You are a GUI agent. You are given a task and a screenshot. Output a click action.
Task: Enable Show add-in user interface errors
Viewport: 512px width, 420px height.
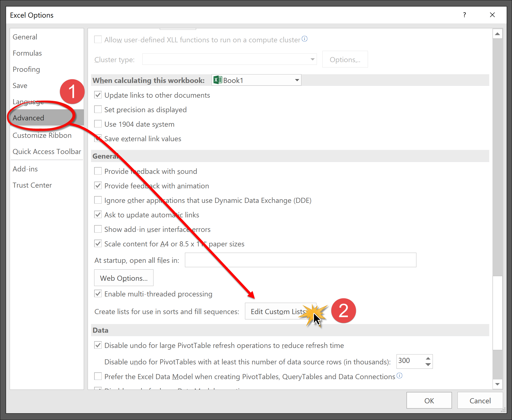[x=98, y=229]
